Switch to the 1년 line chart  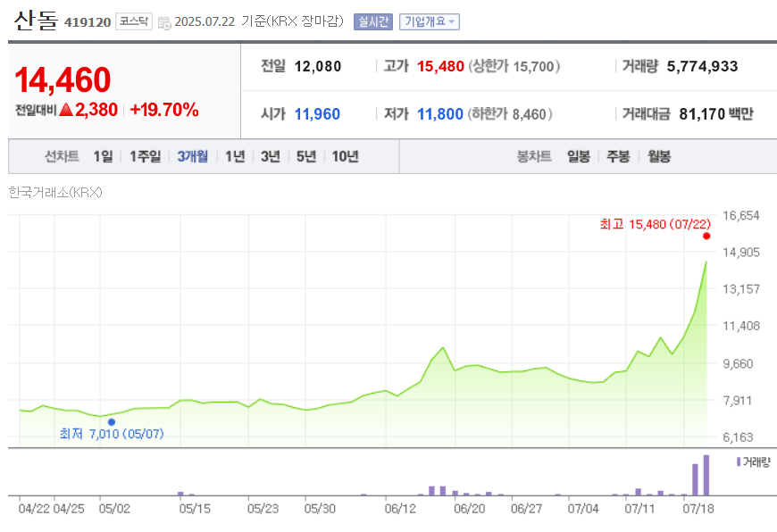pos(235,156)
